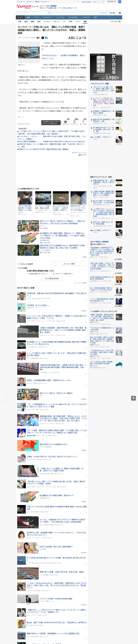Viewport: 138px width, 644px height.
Task: Open the Yahoo! JAPAN News logo
Action: tap(28, 7)
